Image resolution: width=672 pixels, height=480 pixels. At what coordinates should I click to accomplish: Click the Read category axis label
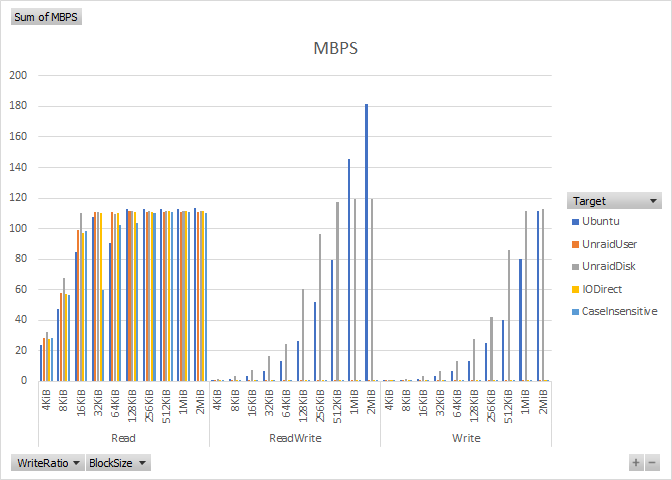123,438
